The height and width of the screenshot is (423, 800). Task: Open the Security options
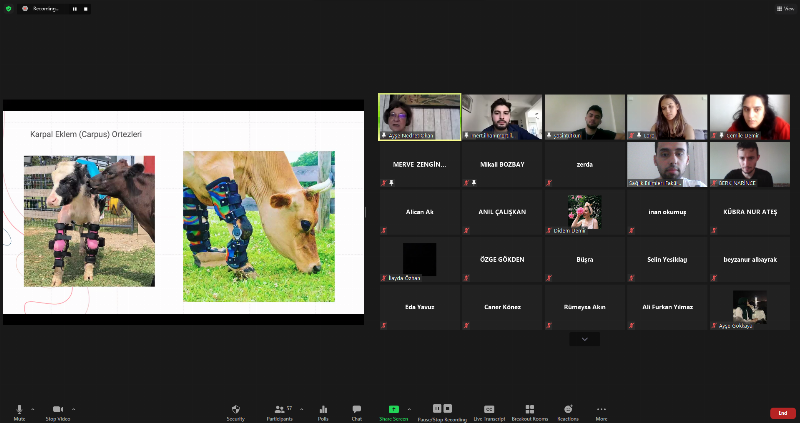tap(235, 410)
